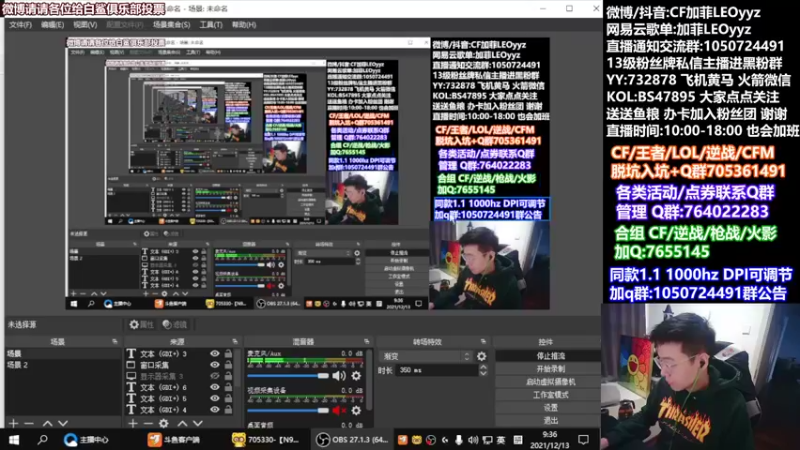Screen dimensions: 800x450
Task: Select 窗口采集 source
Action: coord(154,365)
